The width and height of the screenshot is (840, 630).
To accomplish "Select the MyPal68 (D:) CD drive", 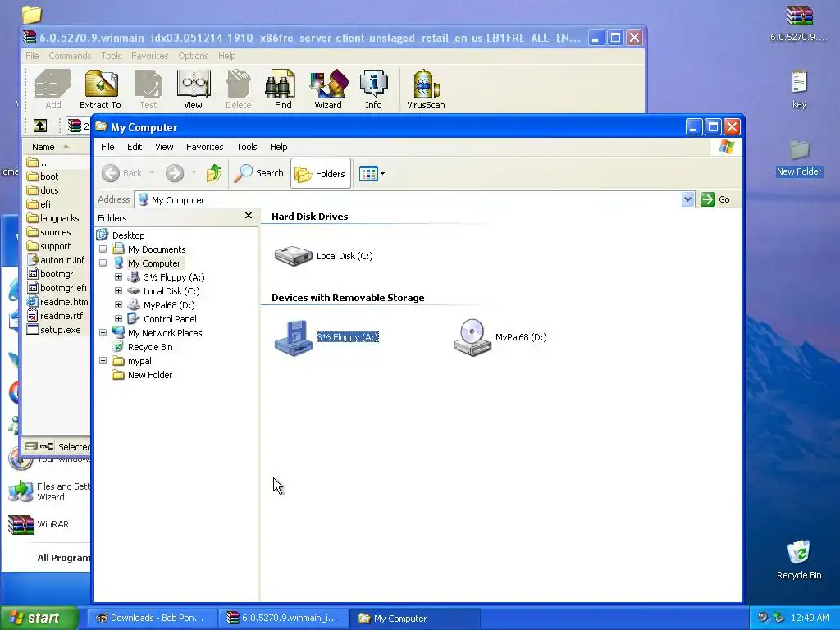I will 472,337.
